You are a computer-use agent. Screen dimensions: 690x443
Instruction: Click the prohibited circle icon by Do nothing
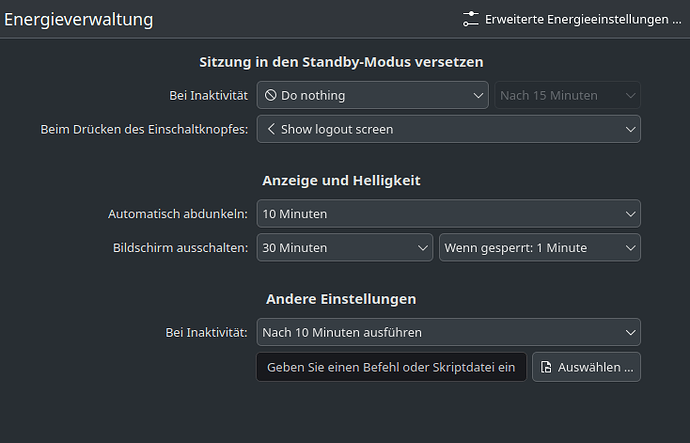coord(271,95)
